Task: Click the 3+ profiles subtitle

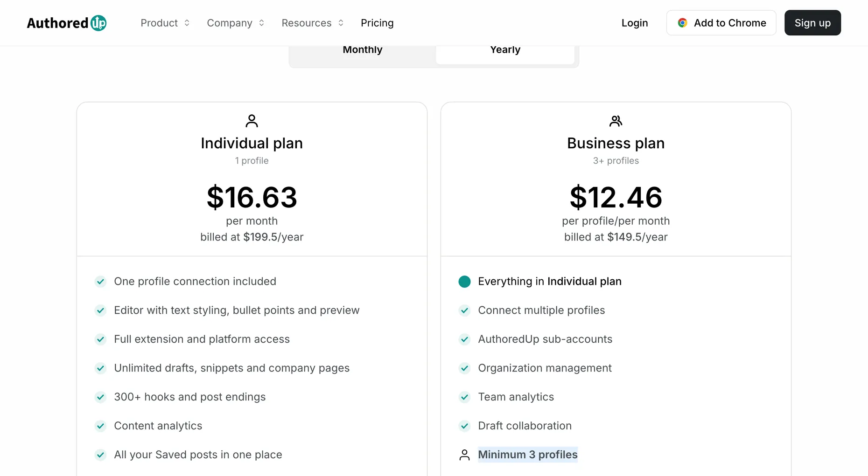Action: coord(616,161)
